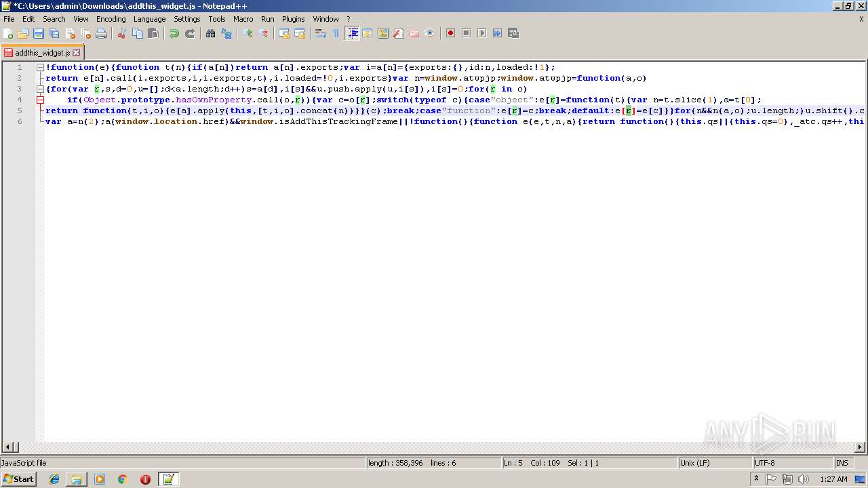Click Unix (LF) line ending field
Screen dimensions: 868x488
coord(715,463)
